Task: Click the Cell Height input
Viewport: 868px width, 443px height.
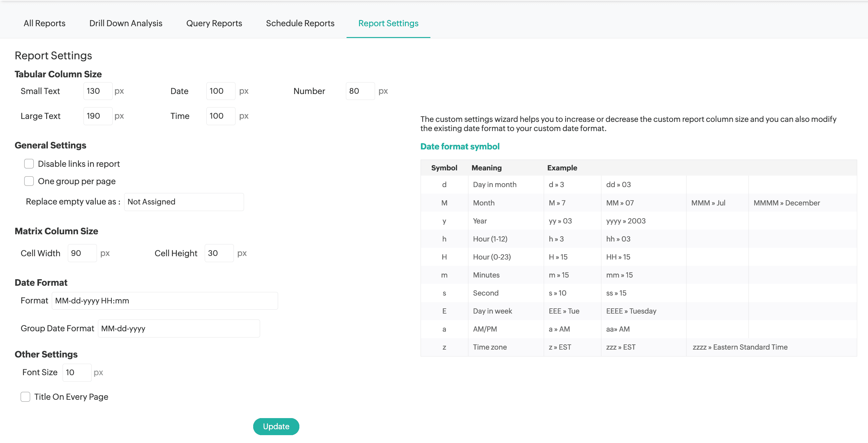Action: coord(219,253)
